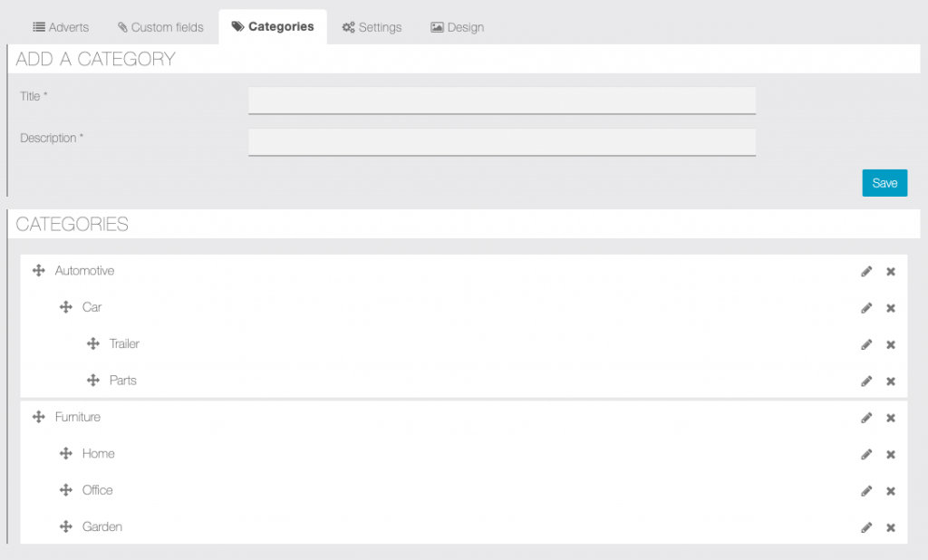Screen dimensions: 928x560
Task: Edit the Parts category
Action: point(866,381)
